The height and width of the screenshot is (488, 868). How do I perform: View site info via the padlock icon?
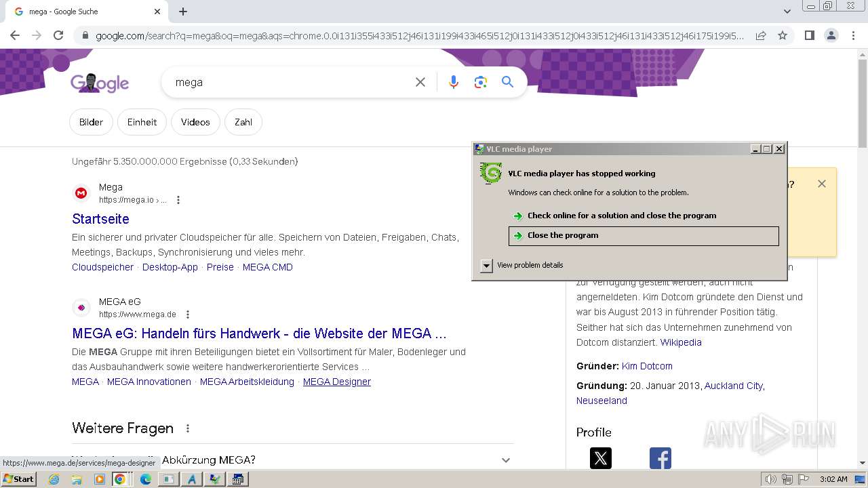(x=84, y=35)
